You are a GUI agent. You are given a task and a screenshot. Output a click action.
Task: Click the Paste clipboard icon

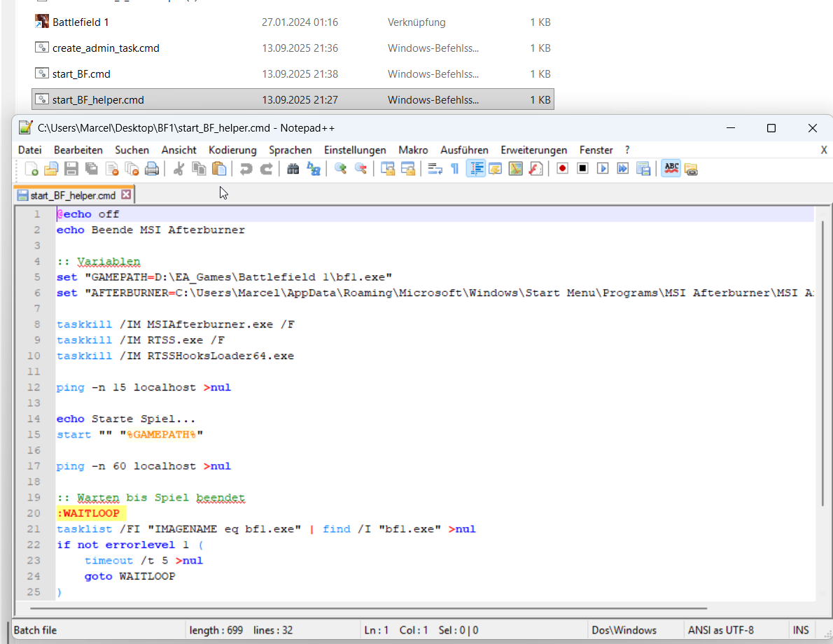[x=219, y=169]
